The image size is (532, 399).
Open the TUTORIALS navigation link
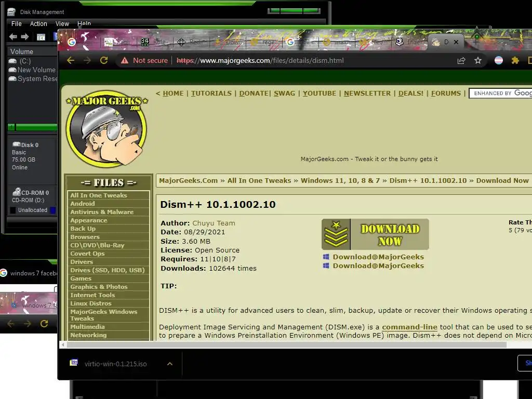(x=211, y=94)
